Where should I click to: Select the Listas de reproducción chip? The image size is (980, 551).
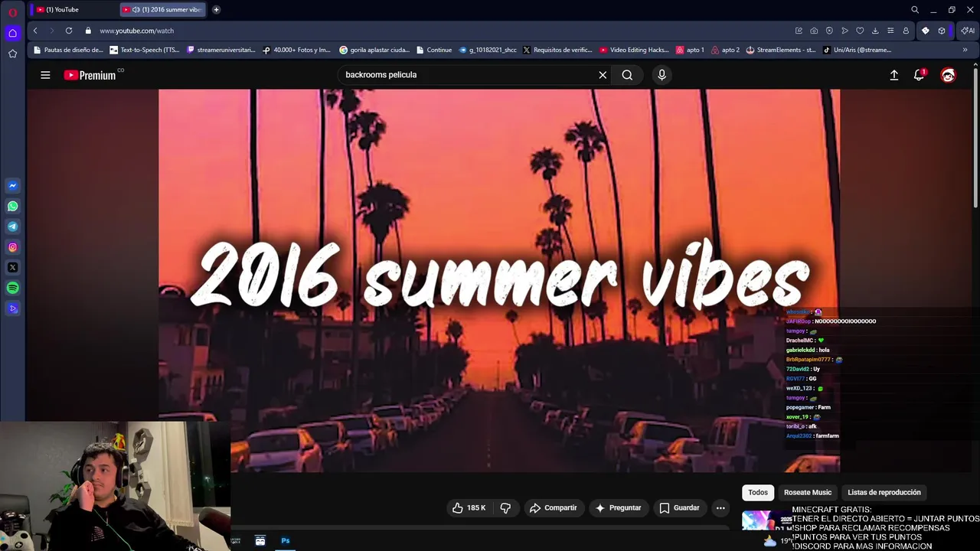pyautogui.click(x=884, y=493)
